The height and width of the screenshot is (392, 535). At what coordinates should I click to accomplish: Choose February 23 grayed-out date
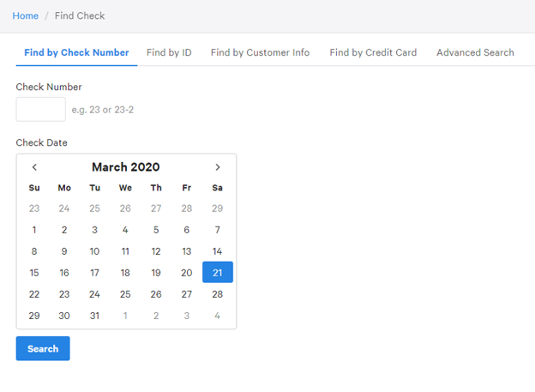[x=34, y=208]
